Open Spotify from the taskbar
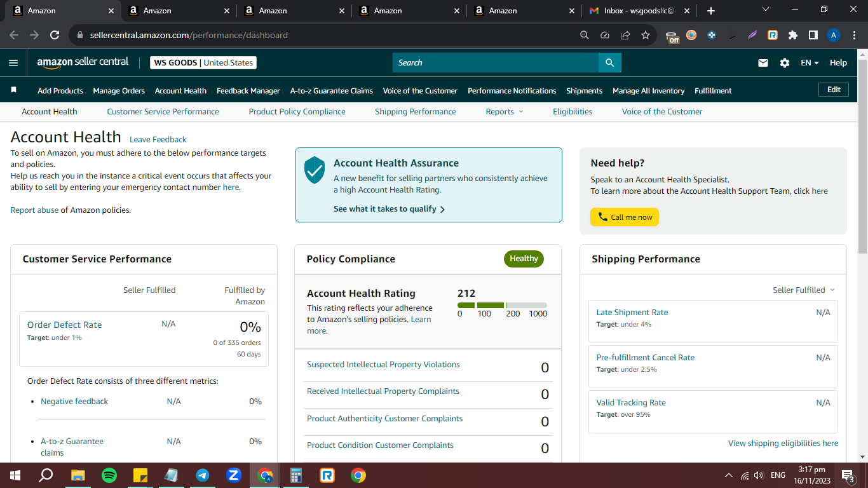868x488 pixels. pyautogui.click(x=109, y=475)
